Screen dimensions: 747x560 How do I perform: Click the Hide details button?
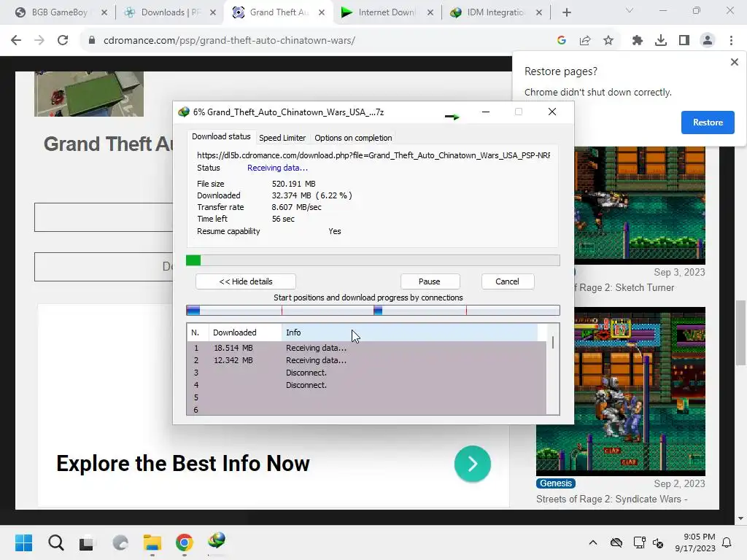246,281
